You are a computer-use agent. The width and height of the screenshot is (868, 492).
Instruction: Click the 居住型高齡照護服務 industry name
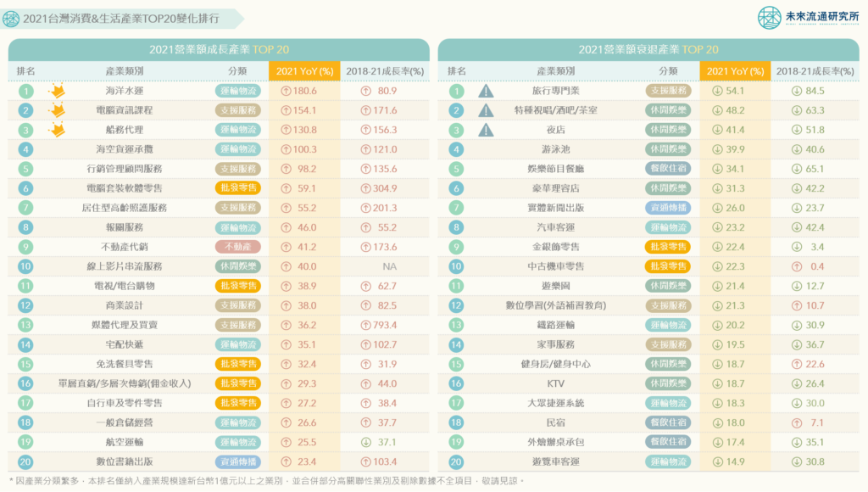(x=125, y=208)
